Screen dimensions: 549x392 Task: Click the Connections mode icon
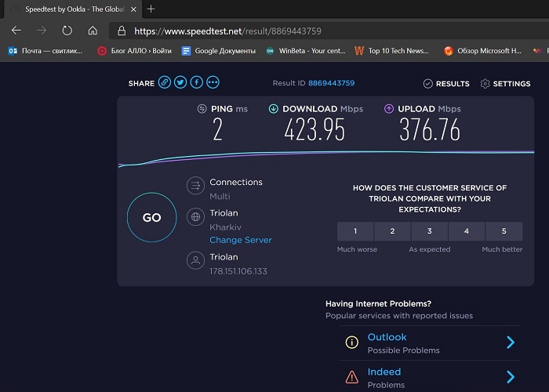point(195,186)
